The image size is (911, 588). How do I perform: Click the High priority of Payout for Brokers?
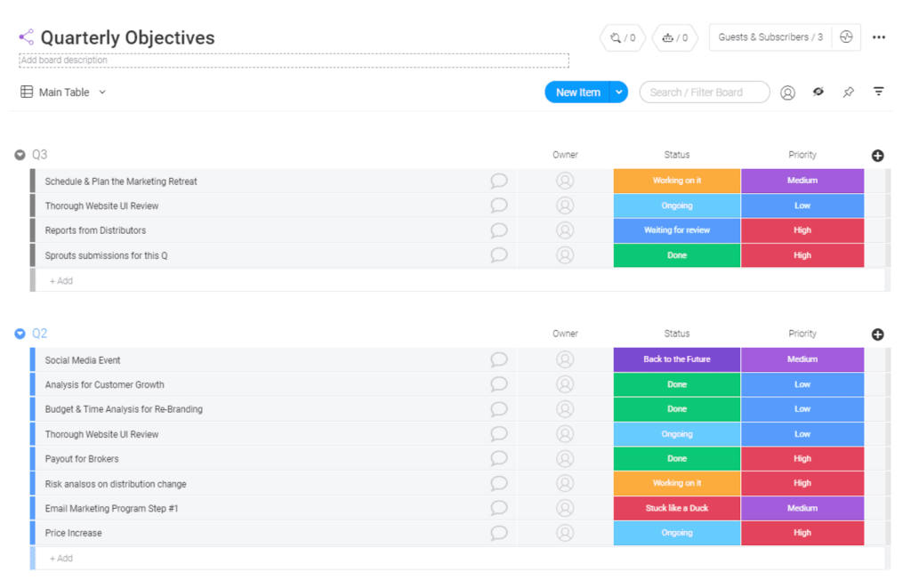click(x=802, y=458)
